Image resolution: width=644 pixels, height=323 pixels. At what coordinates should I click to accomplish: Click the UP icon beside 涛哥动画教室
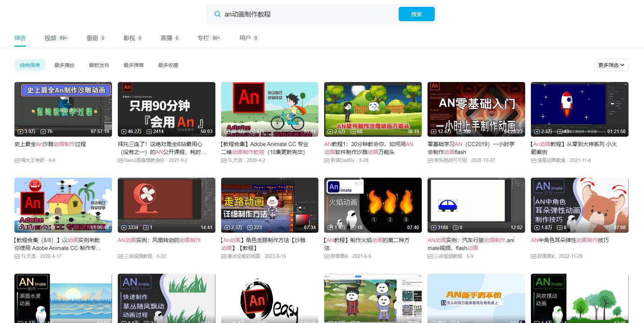(533, 160)
